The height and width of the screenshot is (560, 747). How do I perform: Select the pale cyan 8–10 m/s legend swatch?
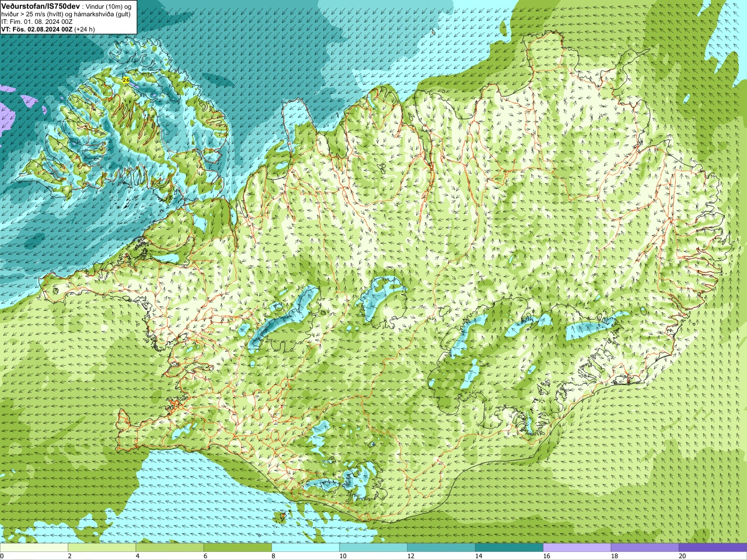click(x=305, y=548)
